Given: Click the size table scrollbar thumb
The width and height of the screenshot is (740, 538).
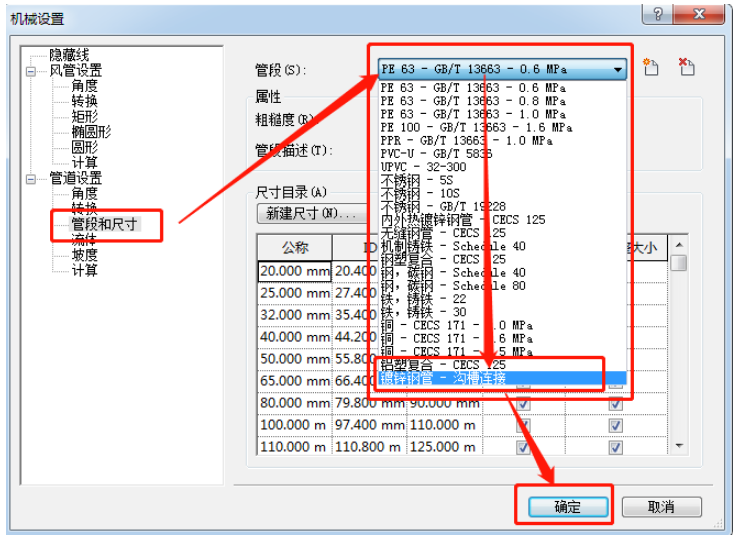Looking at the screenshot, I should tap(679, 263).
